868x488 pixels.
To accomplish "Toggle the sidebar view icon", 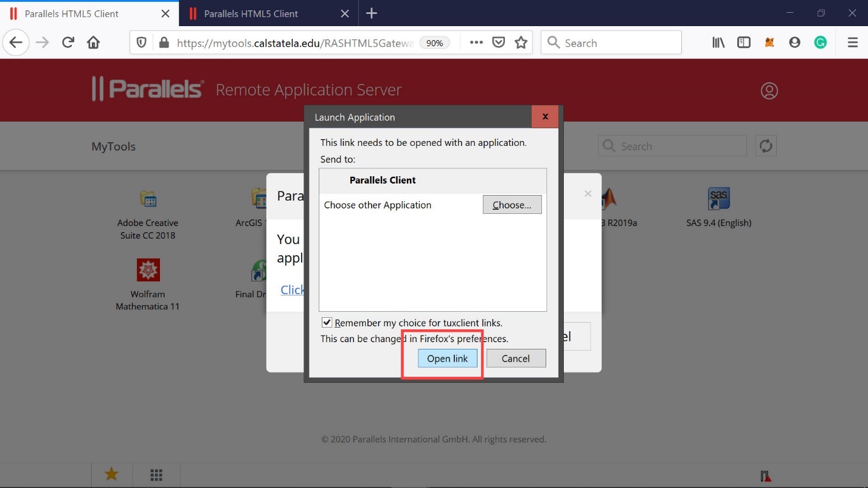I will click(743, 43).
